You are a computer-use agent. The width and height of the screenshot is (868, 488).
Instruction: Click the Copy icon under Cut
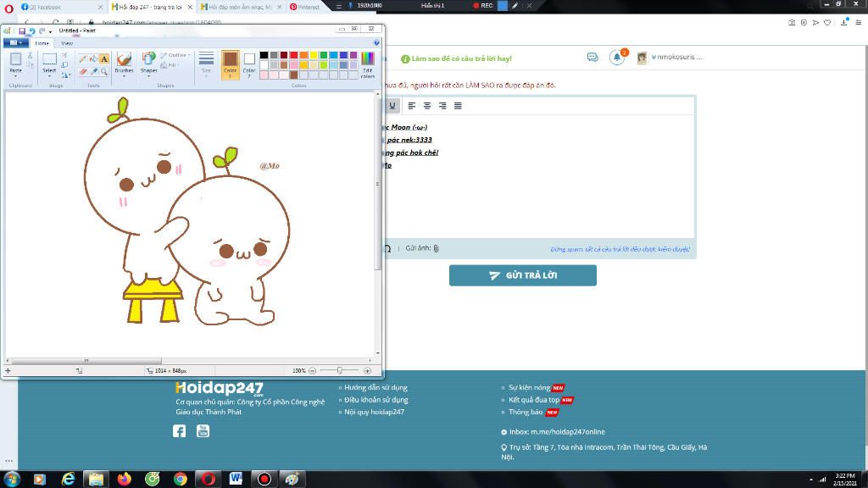[x=30, y=65]
